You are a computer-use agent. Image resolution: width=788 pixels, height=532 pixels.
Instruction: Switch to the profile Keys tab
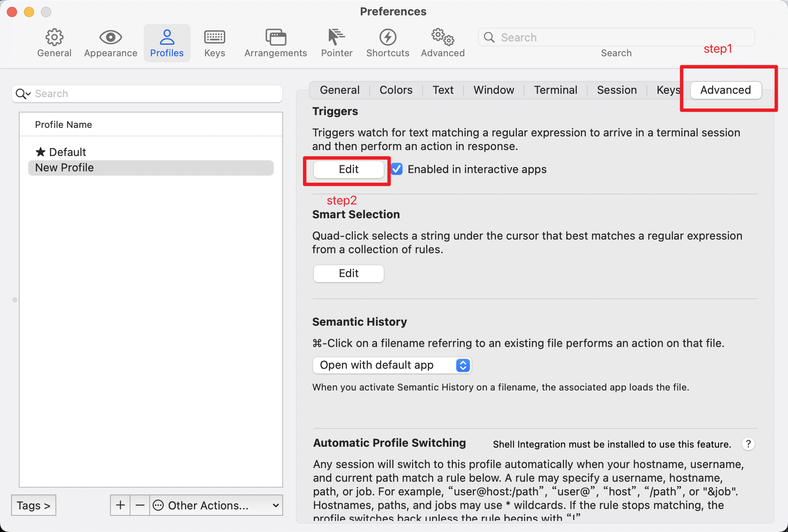(668, 90)
